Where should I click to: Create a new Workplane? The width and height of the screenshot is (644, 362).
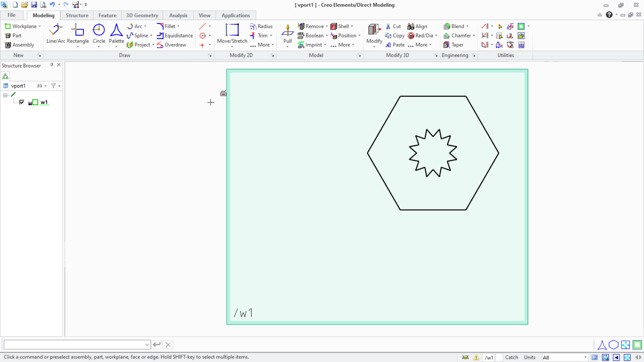pos(20,26)
